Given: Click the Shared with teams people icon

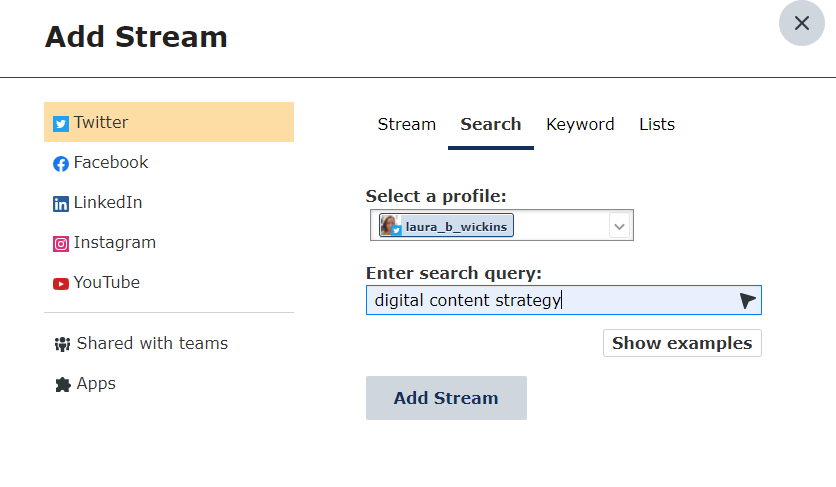Looking at the screenshot, I should coord(62,345).
